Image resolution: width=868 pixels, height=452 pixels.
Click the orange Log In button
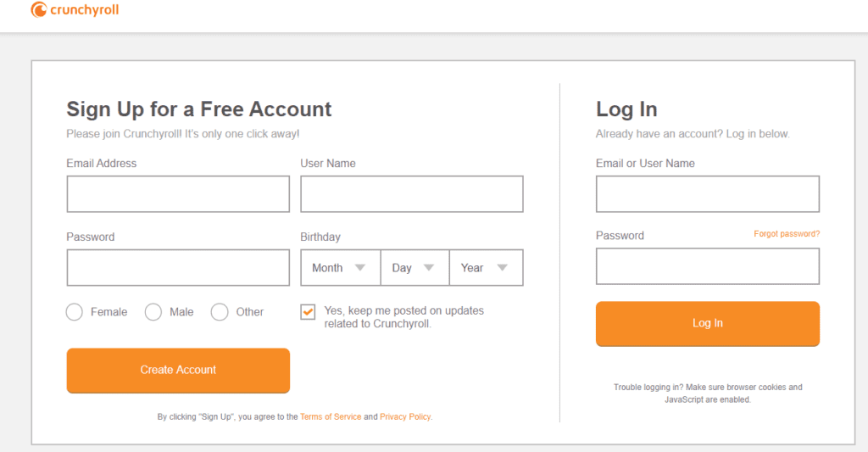tap(708, 323)
